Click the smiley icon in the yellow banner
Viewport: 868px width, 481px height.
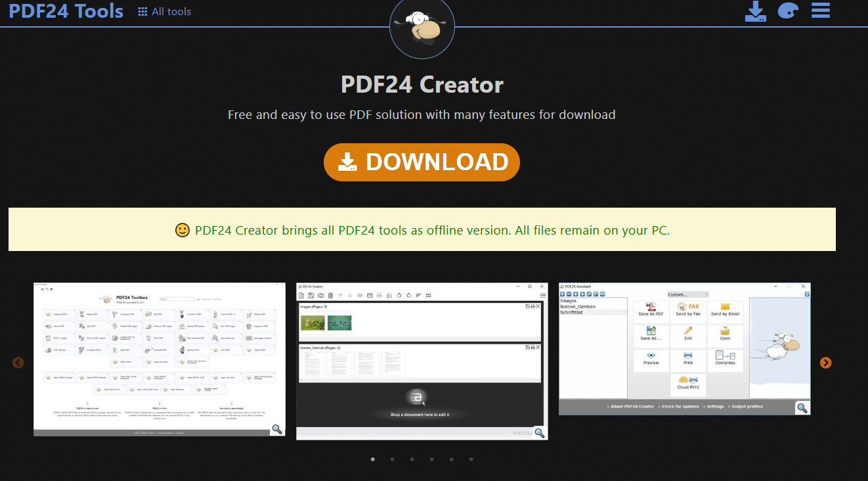tap(183, 231)
